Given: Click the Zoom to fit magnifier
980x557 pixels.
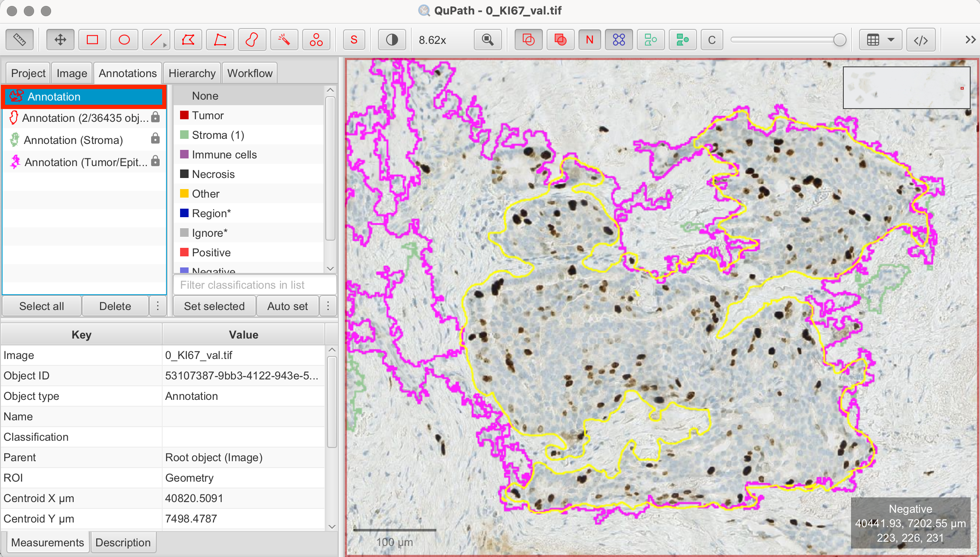Looking at the screenshot, I should [488, 40].
